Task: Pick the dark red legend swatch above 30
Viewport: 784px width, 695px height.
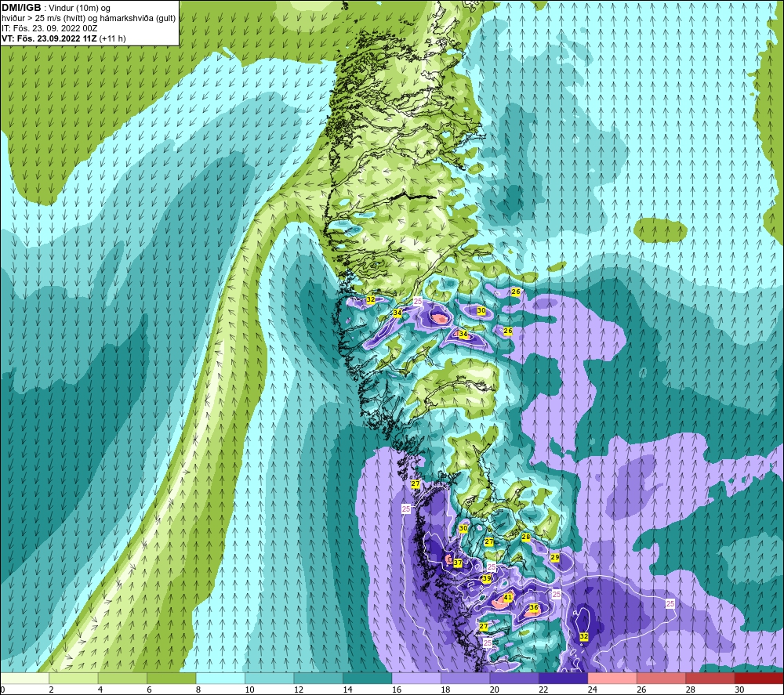Action: click(x=760, y=679)
